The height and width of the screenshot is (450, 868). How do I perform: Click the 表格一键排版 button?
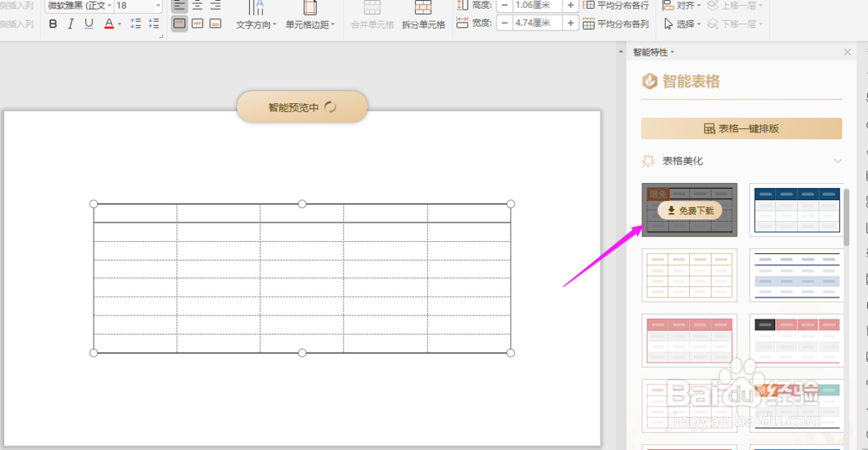coord(741,128)
